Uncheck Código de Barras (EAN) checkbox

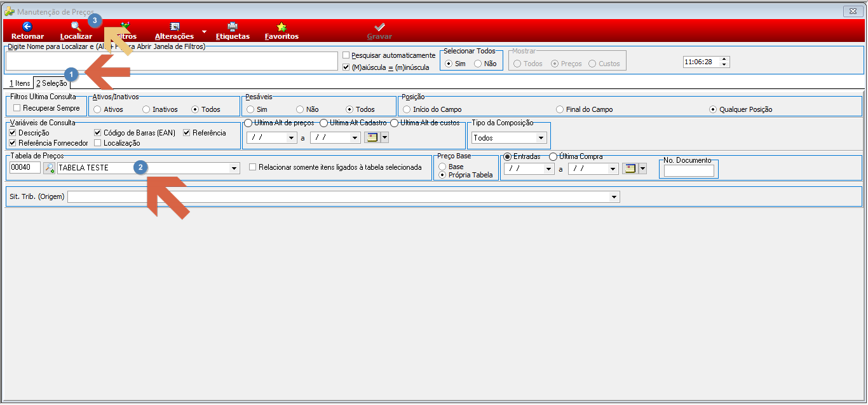pyautogui.click(x=98, y=132)
